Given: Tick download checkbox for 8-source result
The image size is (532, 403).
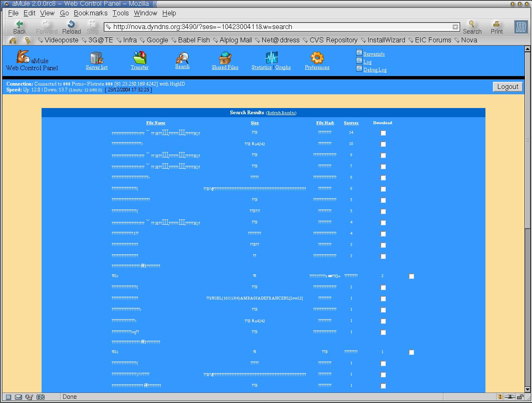Looking at the screenshot, I should click(383, 155).
